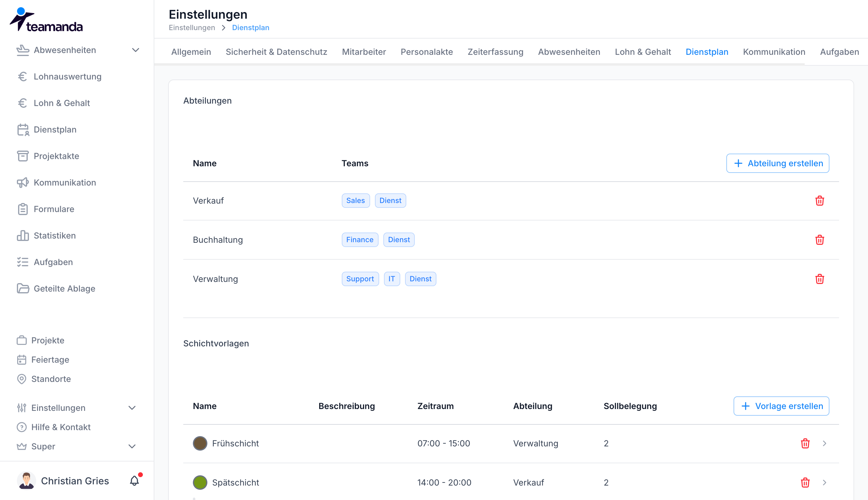The width and height of the screenshot is (868, 500).
Task: Delete the Verwaltung department
Action: pos(819,279)
